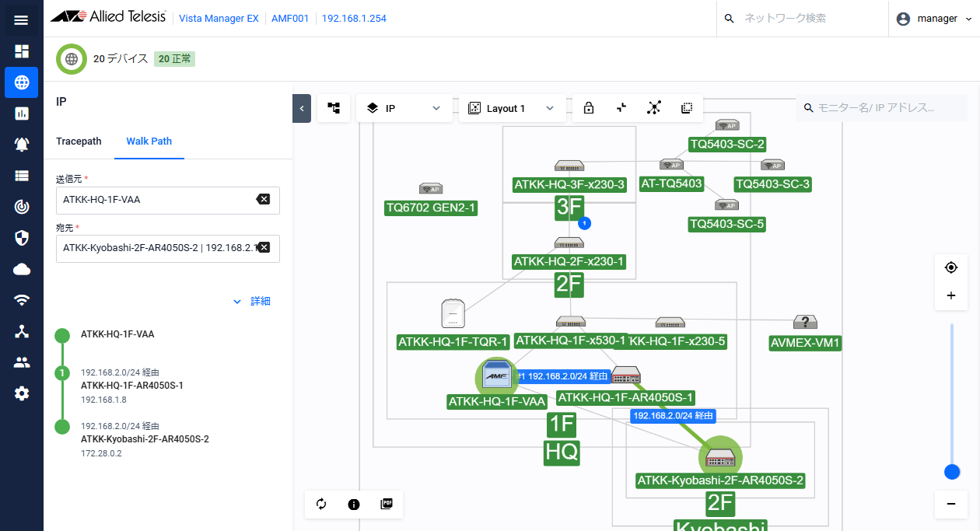Click hop 1 marker in the path list
Viewport: 980px width, 531px height.
pos(62,373)
